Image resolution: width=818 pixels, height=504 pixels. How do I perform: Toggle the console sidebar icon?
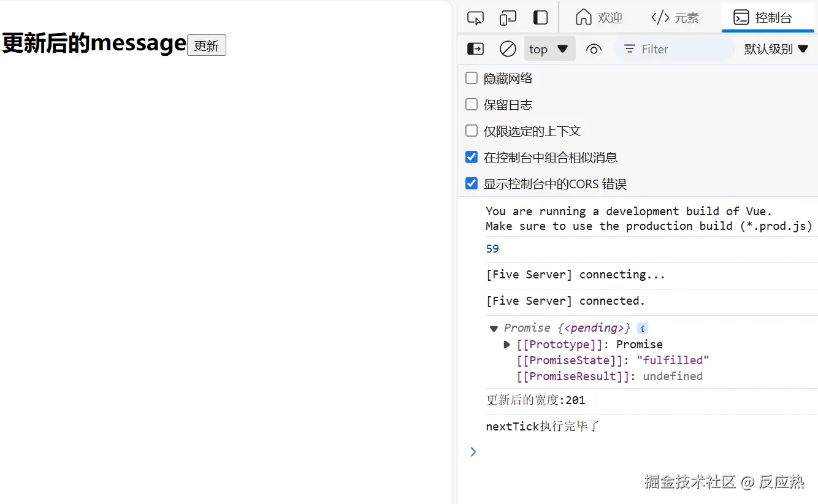pos(475,49)
